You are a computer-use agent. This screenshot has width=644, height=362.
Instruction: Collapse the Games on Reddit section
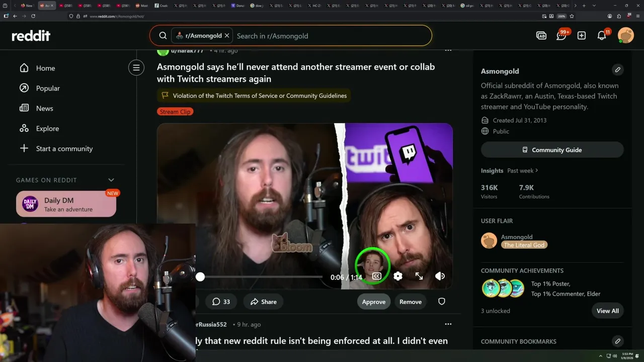pyautogui.click(x=111, y=180)
